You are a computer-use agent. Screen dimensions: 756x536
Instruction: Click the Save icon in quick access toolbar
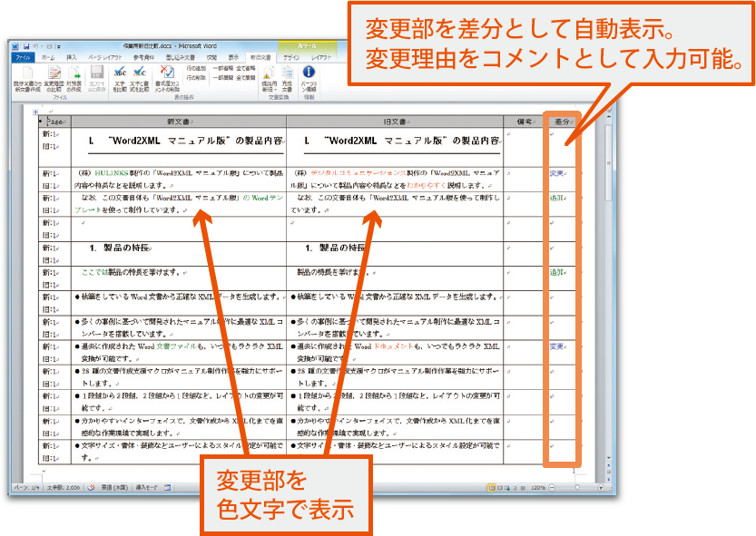[27, 45]
